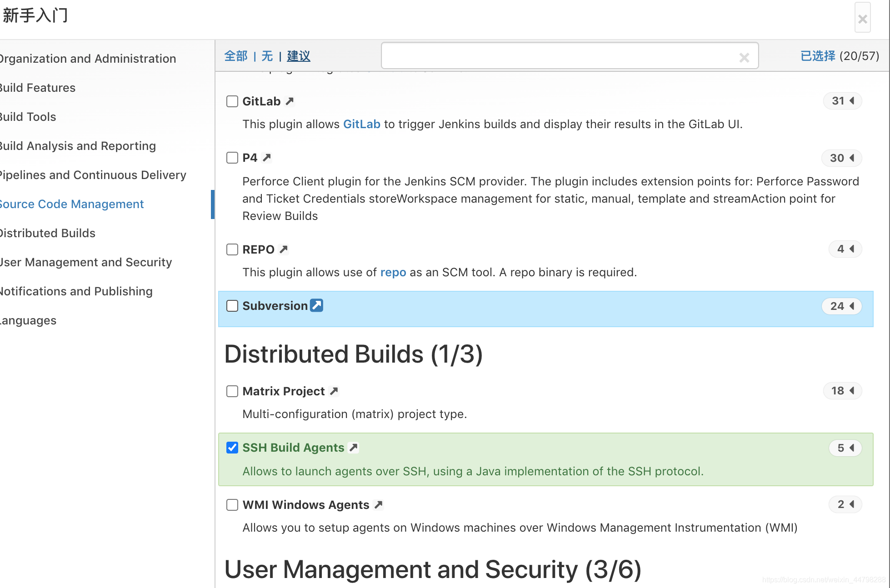This screenshot has height=588, width=890.
Task: Click the Matrix Project plugin name
Action: pyautogui.click(x=284, y=391)
